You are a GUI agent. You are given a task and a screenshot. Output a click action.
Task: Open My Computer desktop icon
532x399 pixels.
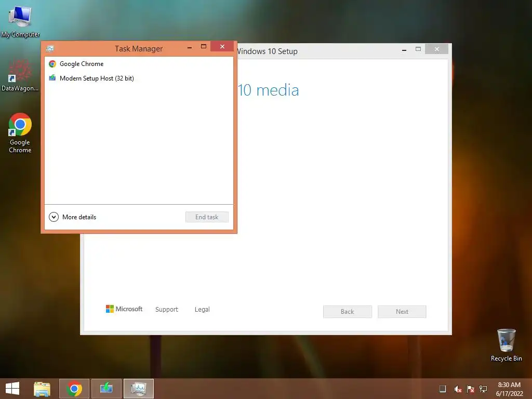coord(20,22)
